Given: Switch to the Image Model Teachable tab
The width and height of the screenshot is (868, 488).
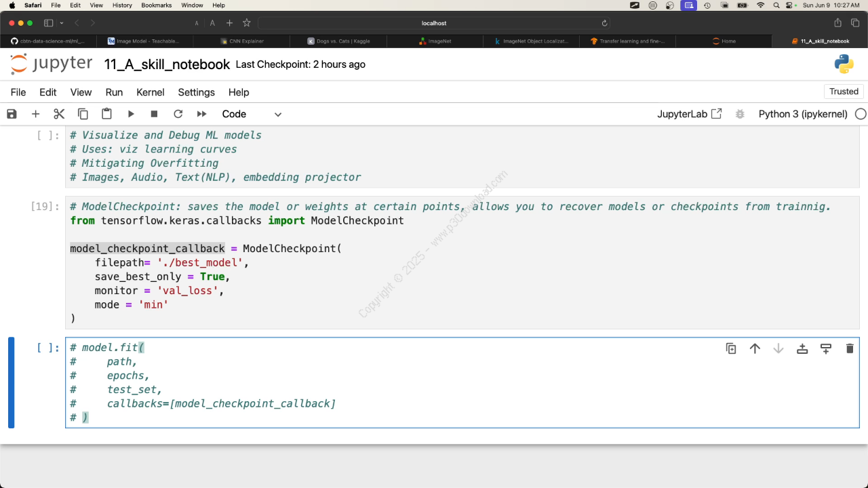Looking at the screenshot, I should coord(146,41).
